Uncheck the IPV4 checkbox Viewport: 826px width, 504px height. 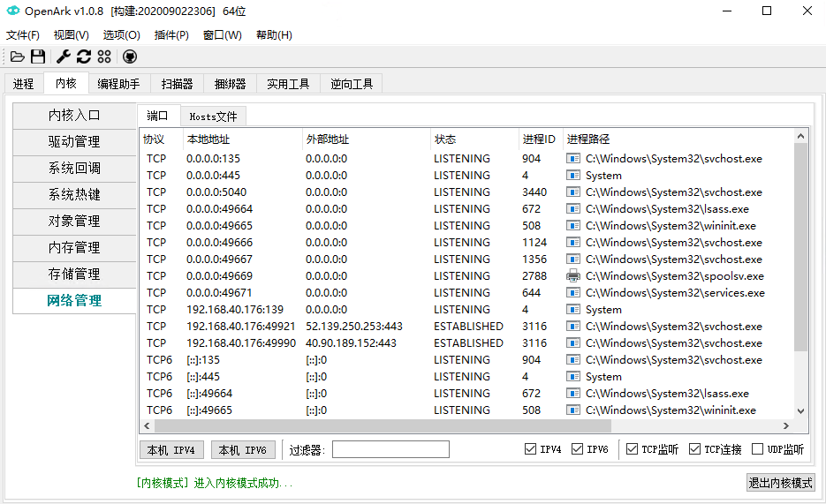click(530, 448)
